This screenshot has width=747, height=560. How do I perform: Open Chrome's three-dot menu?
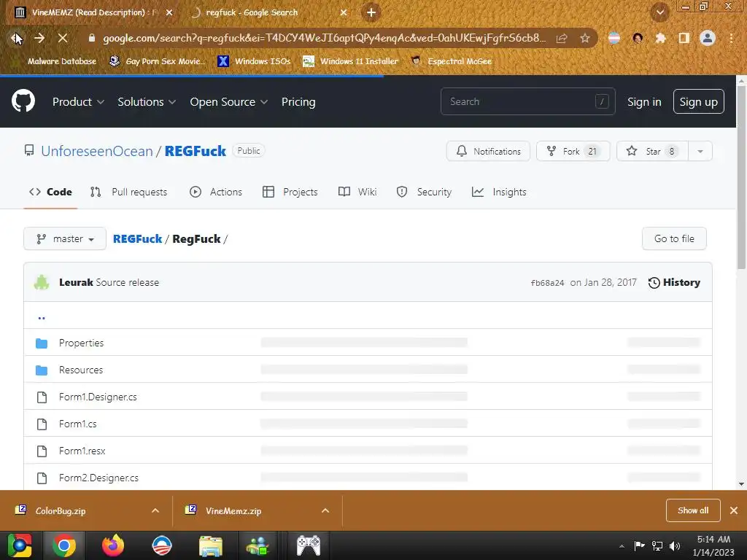[731, 38]
